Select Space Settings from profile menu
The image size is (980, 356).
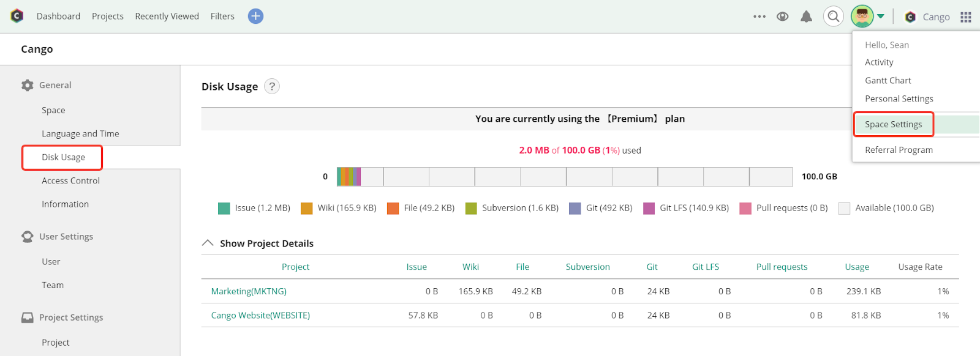click(894, 124)
